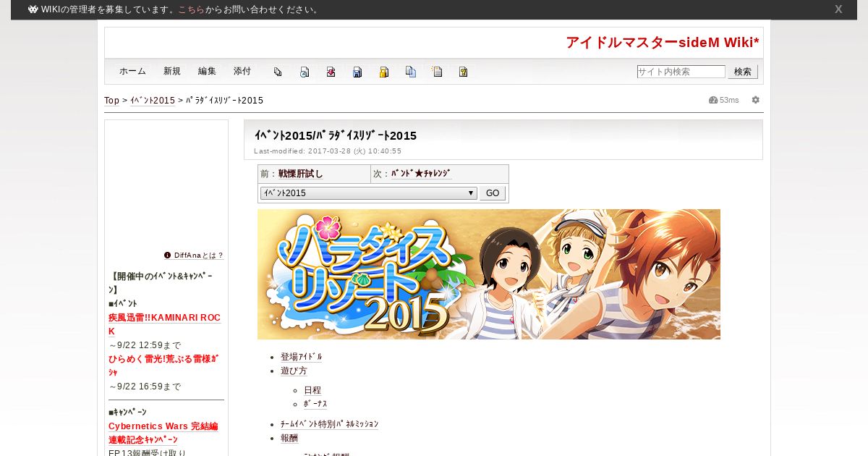Open the 新規 menu item
The width and height of the screenshot is (868, 456).
point(172,71)
